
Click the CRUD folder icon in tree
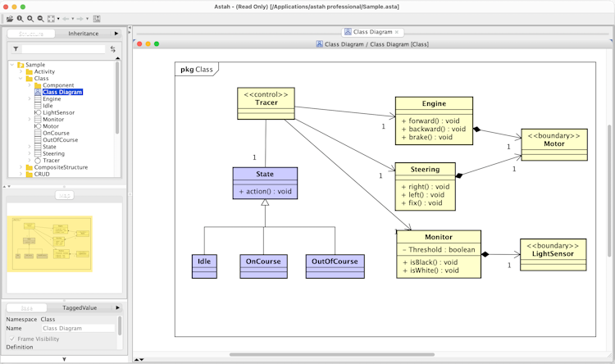point(30,174)
